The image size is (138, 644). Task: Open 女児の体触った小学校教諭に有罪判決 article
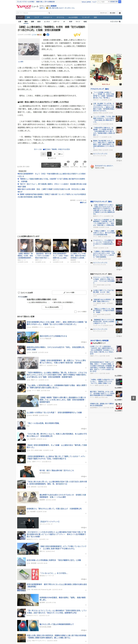54,560
